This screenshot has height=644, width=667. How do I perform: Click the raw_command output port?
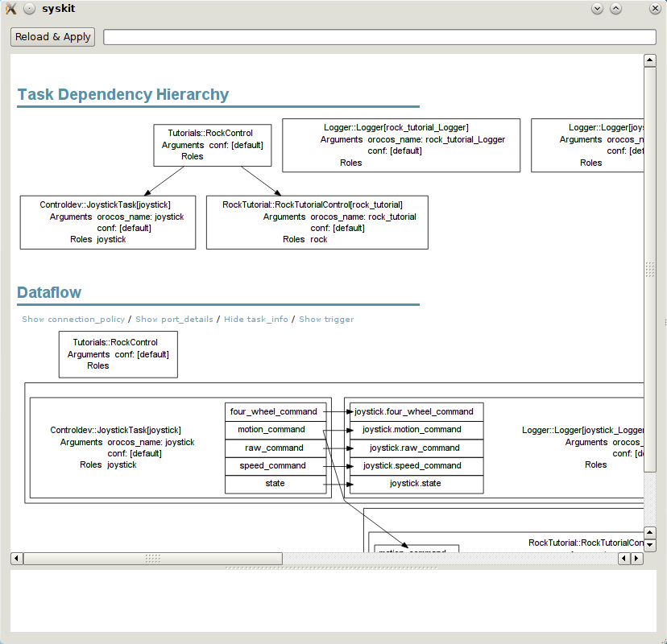click(275, 448)
